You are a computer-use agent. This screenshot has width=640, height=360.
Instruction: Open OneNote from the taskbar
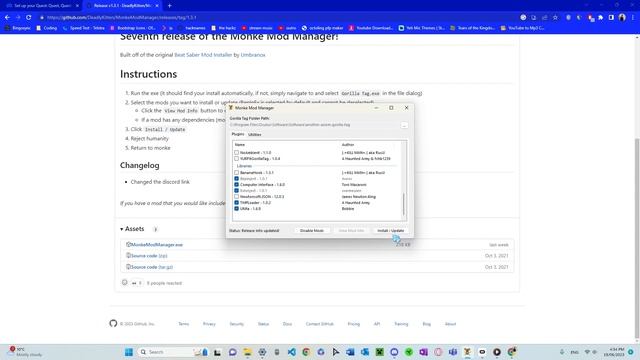(423, 352)
